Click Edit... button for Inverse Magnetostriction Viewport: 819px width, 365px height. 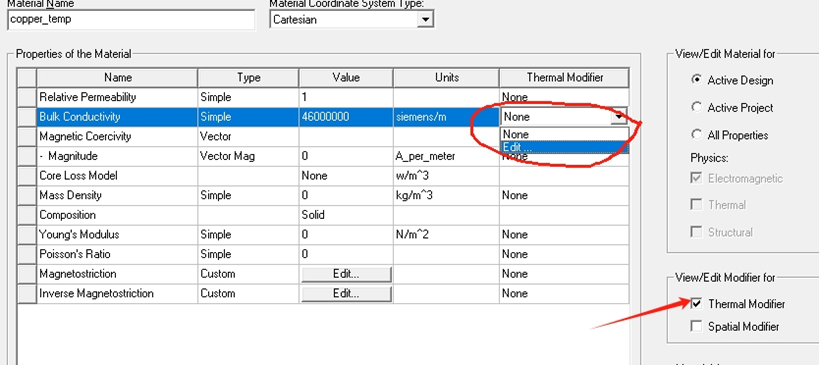pyautogui.click(x=346, y=293)
